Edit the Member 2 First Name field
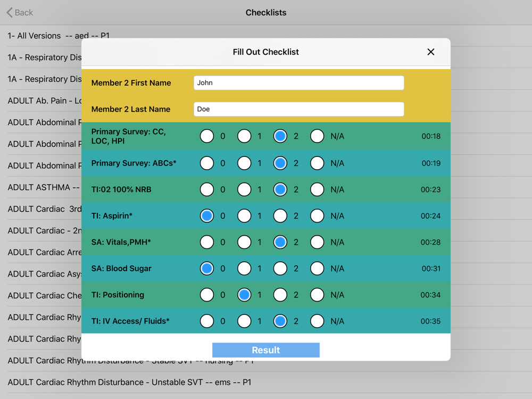 (298, 83)
